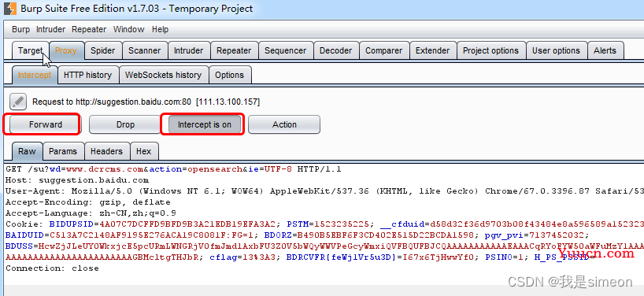This screenshot has height=296, width=644.
Task: Select the Intercept sub-tab
Action: point(35,75)
